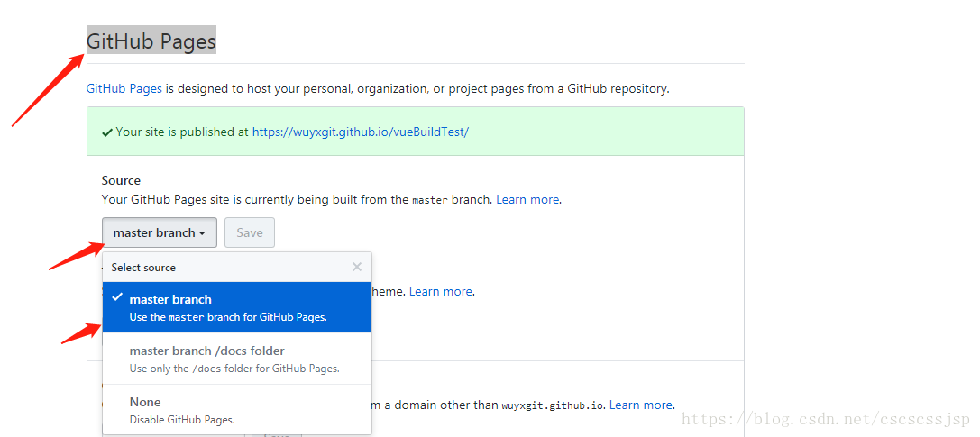Select None to disable GitHub Pages
Screen dimensions: 980x437
(x=237, y=410)
